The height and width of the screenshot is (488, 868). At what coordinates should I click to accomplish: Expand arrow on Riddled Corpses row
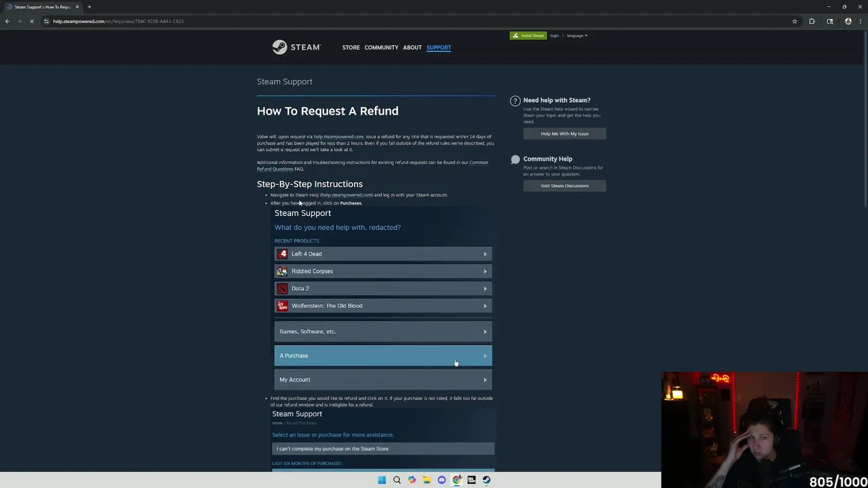pos(485,271)
